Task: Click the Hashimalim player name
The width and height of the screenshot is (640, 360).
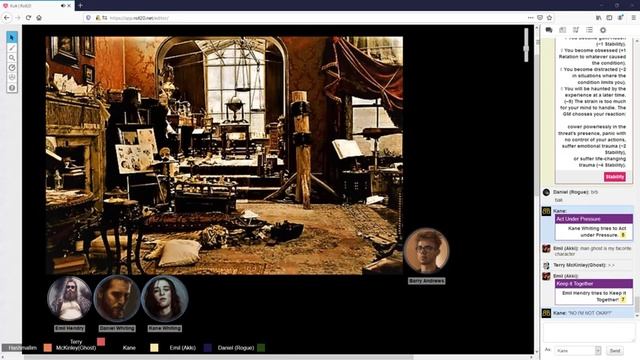Action: click(x=22, y=348)
